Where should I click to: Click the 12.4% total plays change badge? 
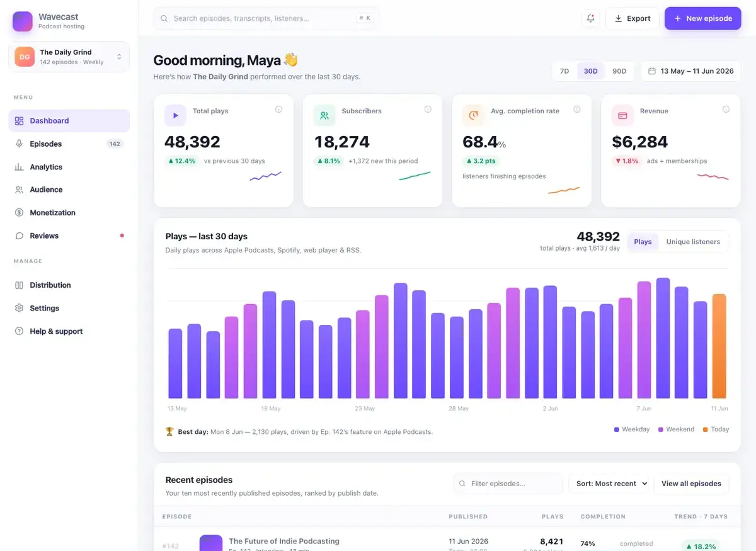[x=182, y=161]
